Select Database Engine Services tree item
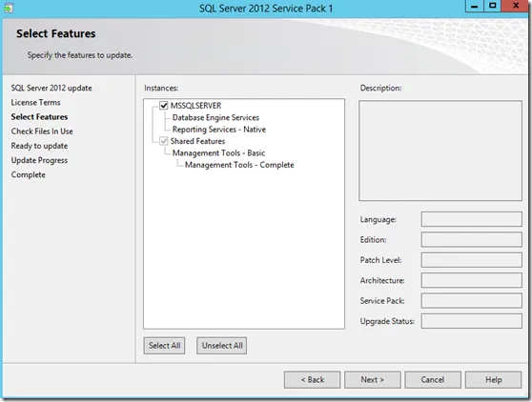532x402 pixels. coord(215,117)
